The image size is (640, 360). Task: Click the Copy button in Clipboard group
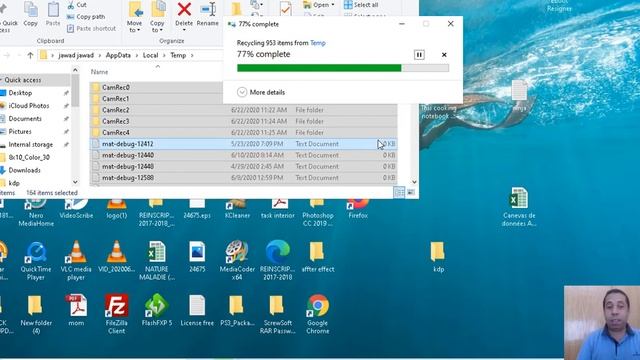point(30,14)
